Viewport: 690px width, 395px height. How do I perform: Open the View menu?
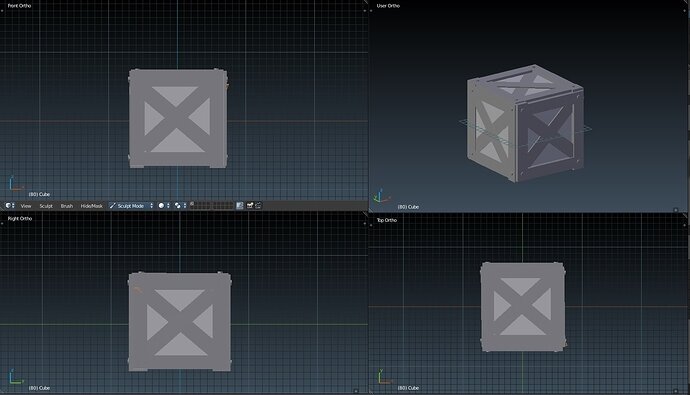(26, 206)
